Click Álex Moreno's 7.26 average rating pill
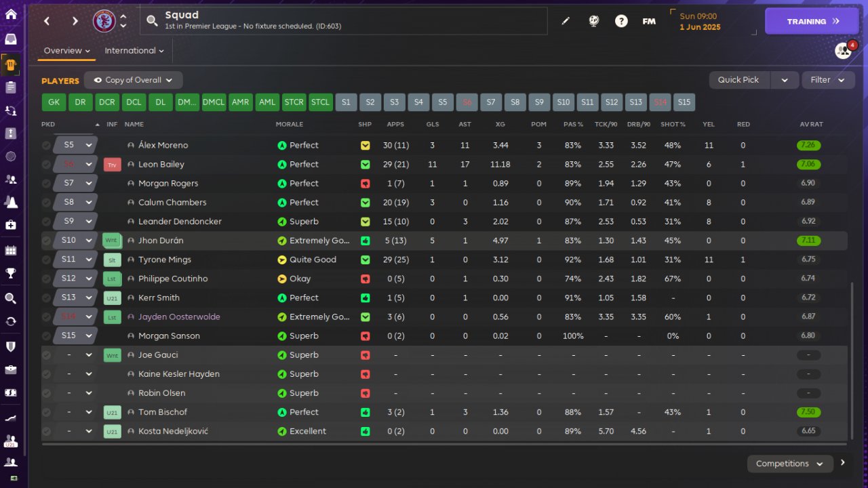This screenshot has width=868, height=488. [809, 145]
